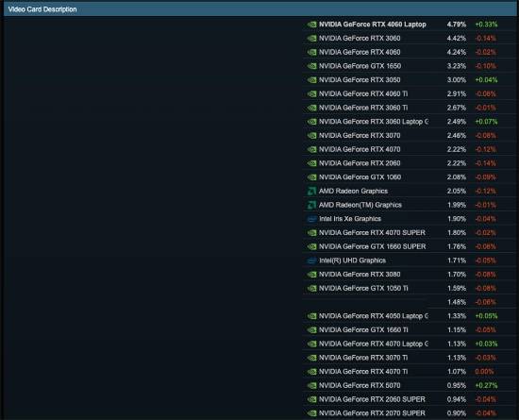Select the 'Intel(R) UHD Graphics' name
This screenshot has height=420, width=519.
[352, 260]
